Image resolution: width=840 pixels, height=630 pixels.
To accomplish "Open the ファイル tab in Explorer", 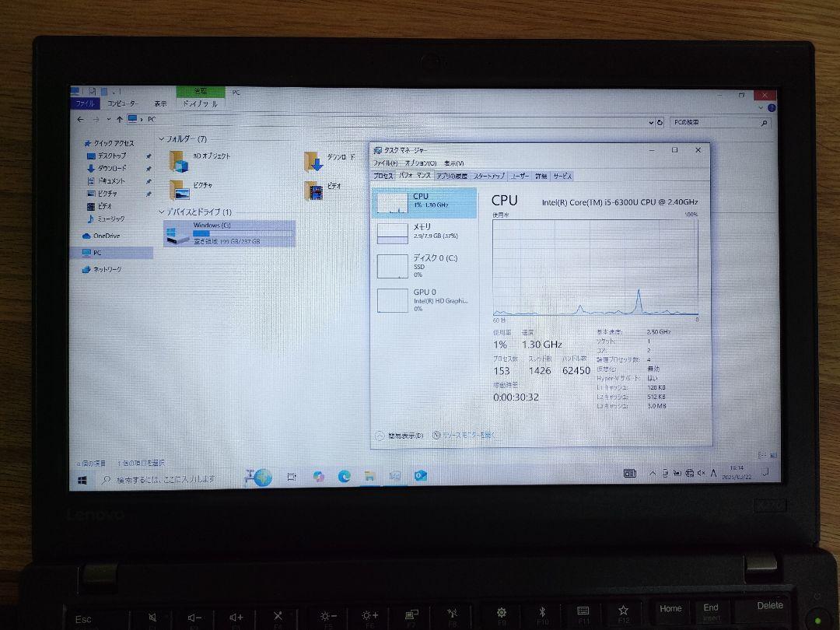I will (x=85, y=103).
